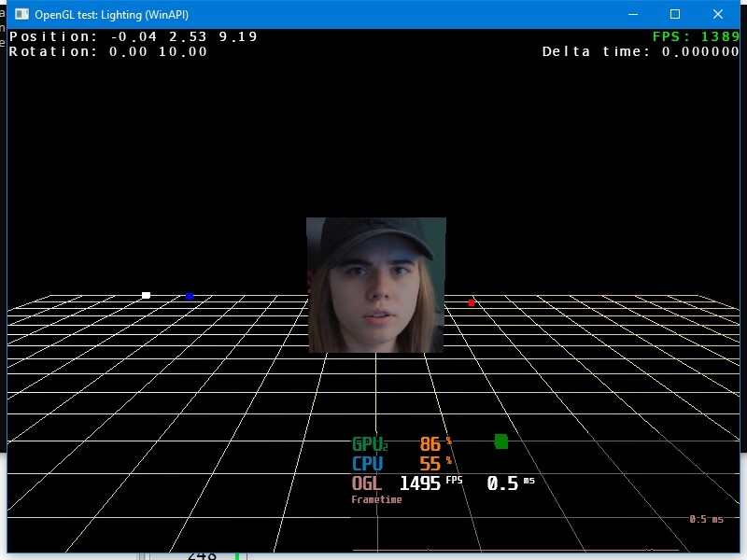Image resolution: width=747 pixels, height=560 pixels.
Task: Click the green "FPS: 1389" counter
Action: click(x=696, y=36)
